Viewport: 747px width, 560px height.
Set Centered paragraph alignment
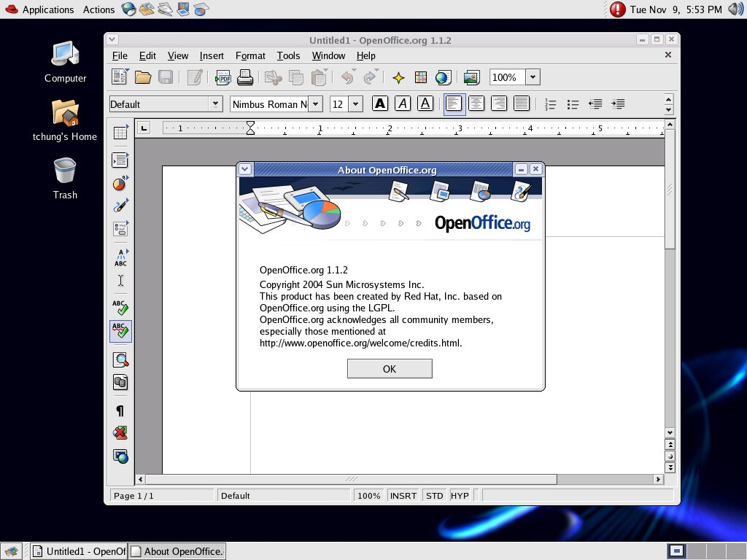tap(476, 104)
